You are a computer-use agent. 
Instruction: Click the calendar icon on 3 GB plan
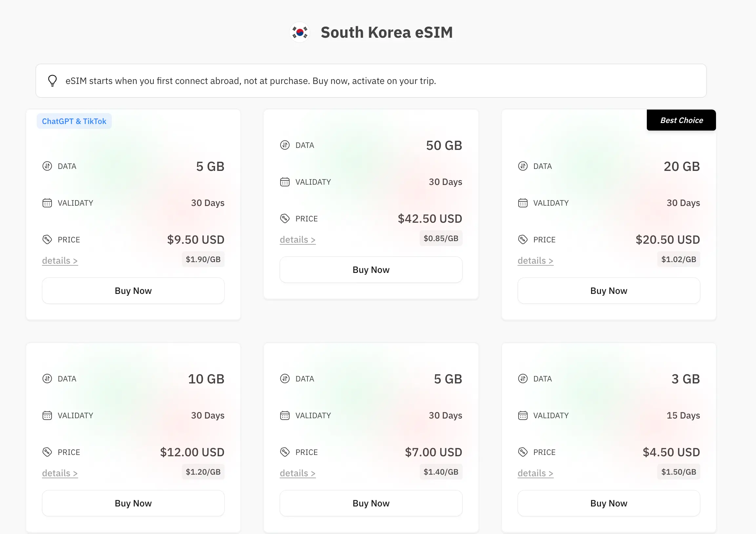coord(523,415)
